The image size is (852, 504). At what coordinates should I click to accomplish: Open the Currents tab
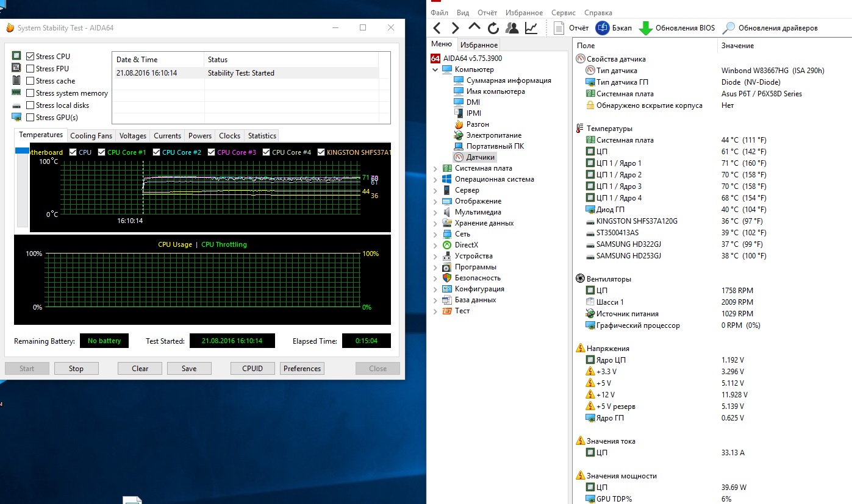tap(167, 136)
